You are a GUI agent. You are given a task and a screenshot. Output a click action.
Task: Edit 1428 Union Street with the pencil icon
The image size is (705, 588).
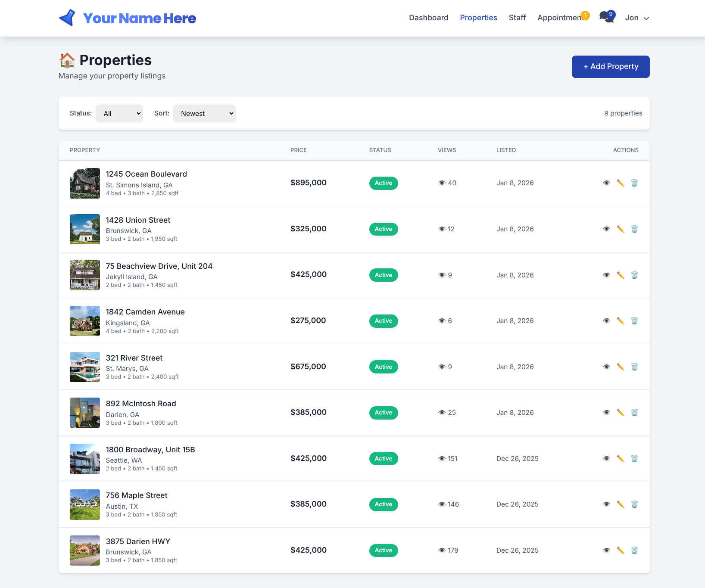click(x=621, y=229)
